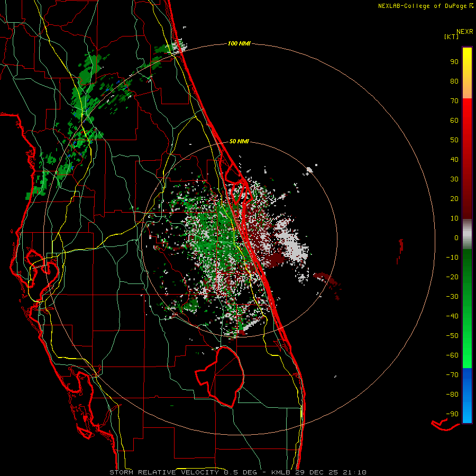This screenshot has height=476, width=476.
Task: Click the [KT] units label
Action: tap(452, 36)
